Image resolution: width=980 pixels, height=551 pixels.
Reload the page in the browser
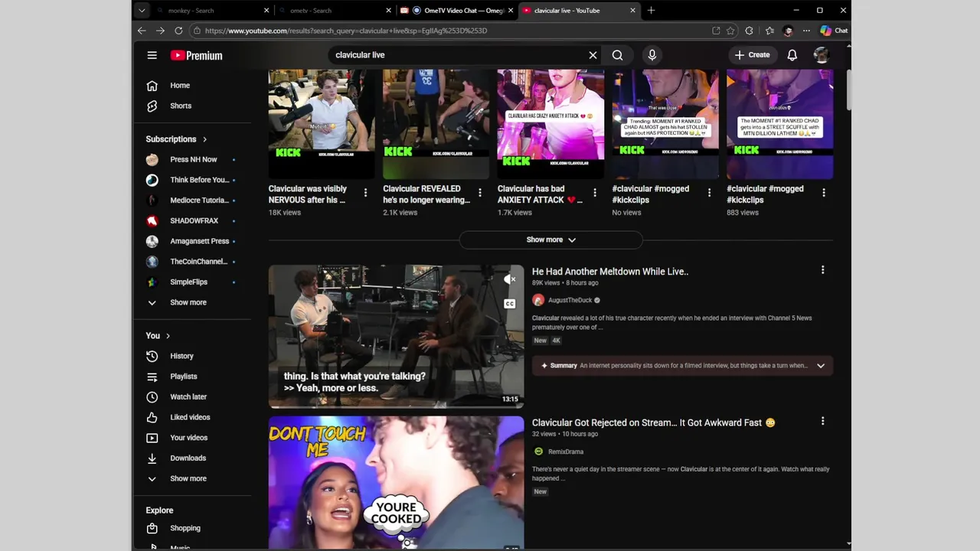pyautogui.click(x=178, y=31)
